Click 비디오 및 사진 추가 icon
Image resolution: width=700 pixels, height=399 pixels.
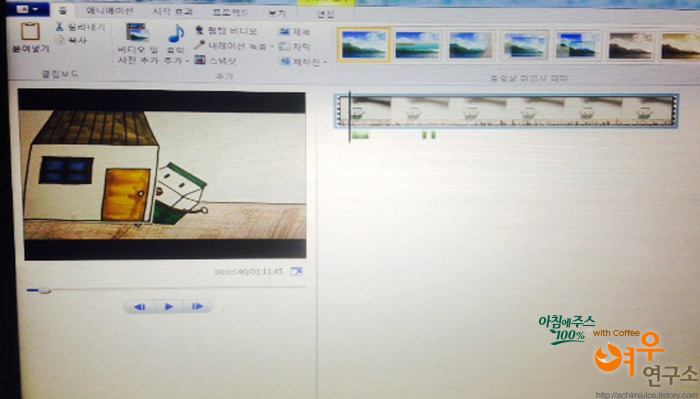pos(137,33)
